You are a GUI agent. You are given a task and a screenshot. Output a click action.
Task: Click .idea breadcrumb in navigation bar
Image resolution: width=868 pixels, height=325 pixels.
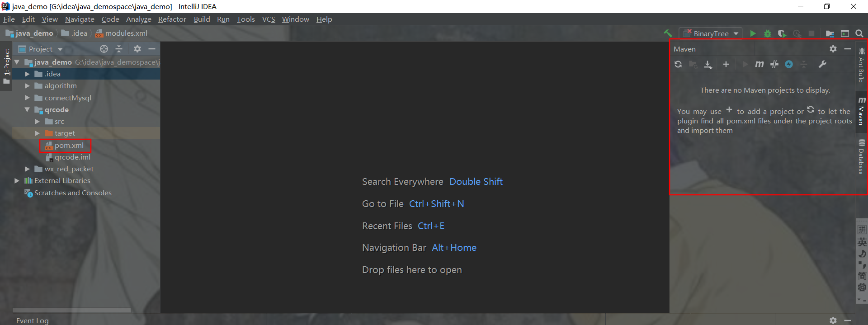[x=75, y=33]
